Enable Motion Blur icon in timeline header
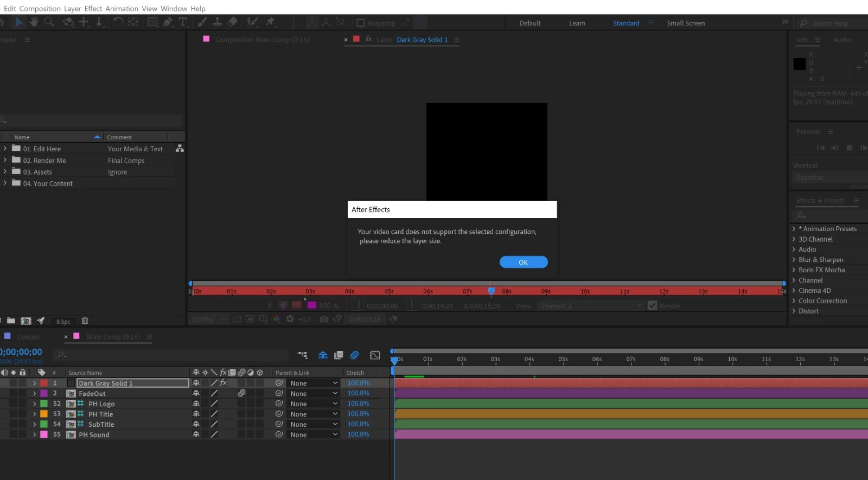This screenshot has height=480, width=868. tap(354, 355)
